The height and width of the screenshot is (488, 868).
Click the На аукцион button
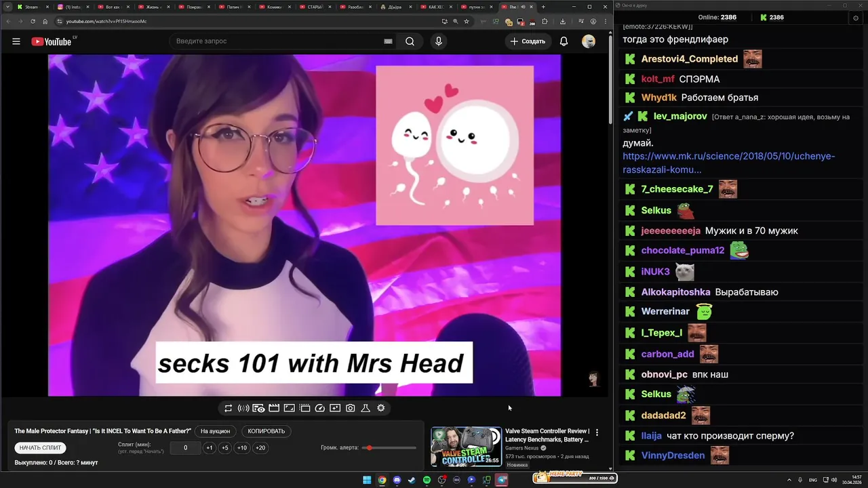(x=215, y=431)
